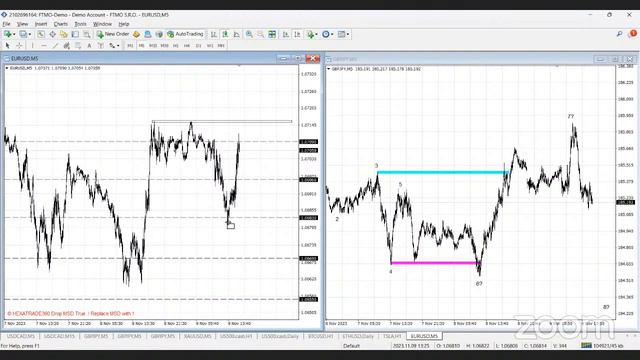The width and height of the screenshot is (640, 360).
Task: Open the Charts menu
Action: (61, 24)
